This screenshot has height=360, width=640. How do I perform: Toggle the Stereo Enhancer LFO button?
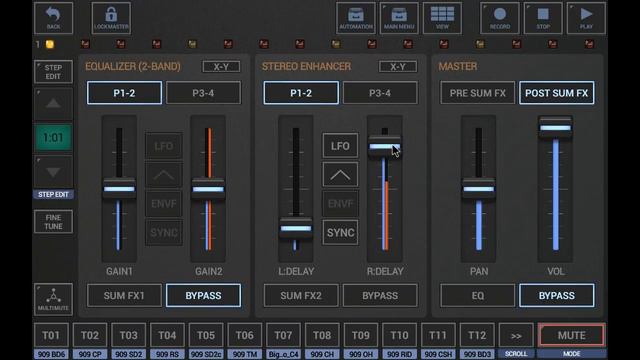pyautogui.click(x=340, y=146)
